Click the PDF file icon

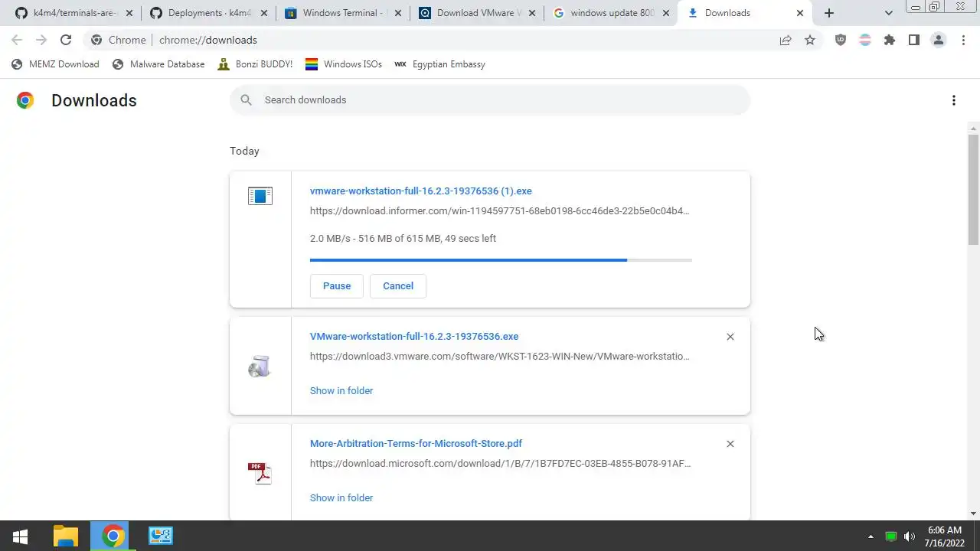pos(260,473)
